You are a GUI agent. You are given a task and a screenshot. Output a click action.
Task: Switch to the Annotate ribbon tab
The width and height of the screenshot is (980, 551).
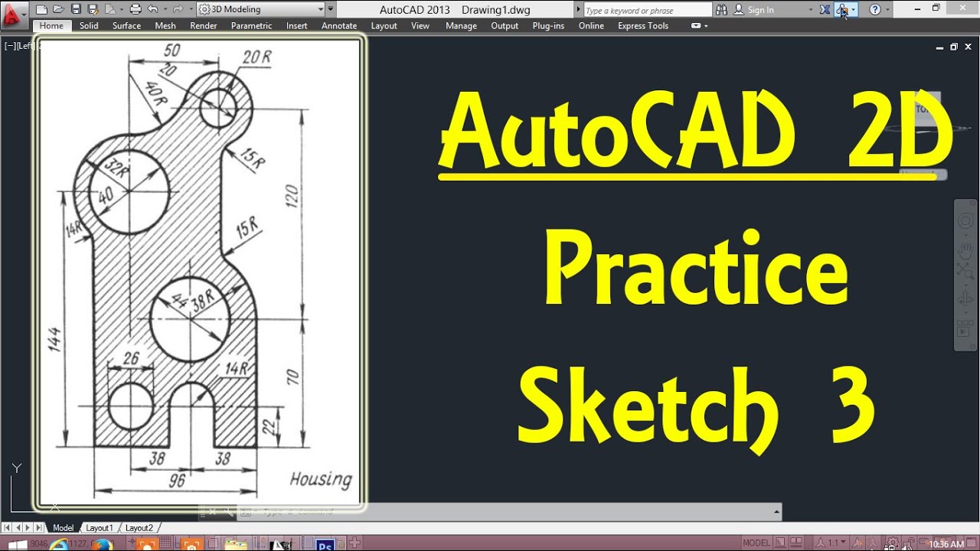pos(339,25)
